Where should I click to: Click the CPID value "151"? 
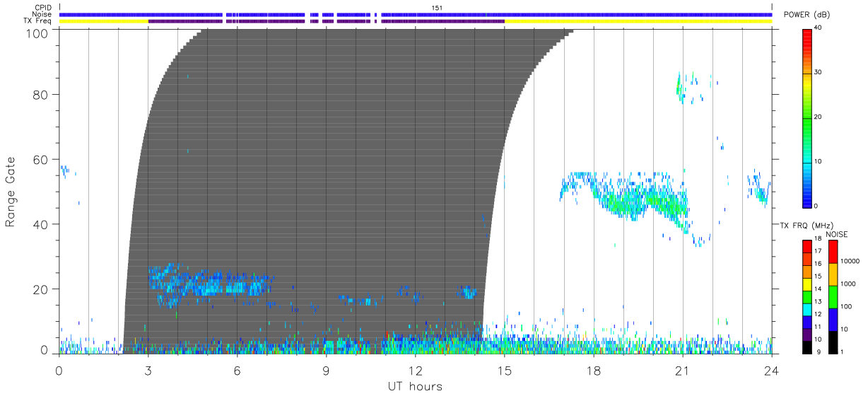point(438,8)
